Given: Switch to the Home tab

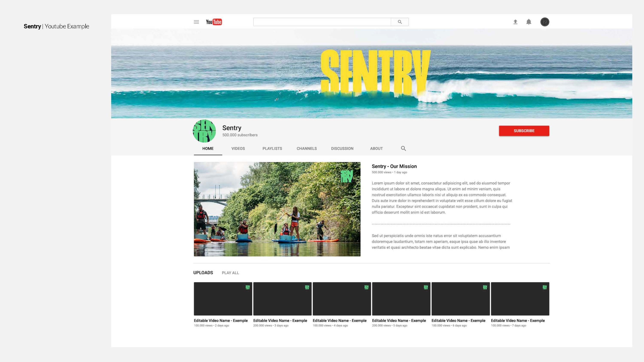Looking at the screenshot, I should click(208, 148).
